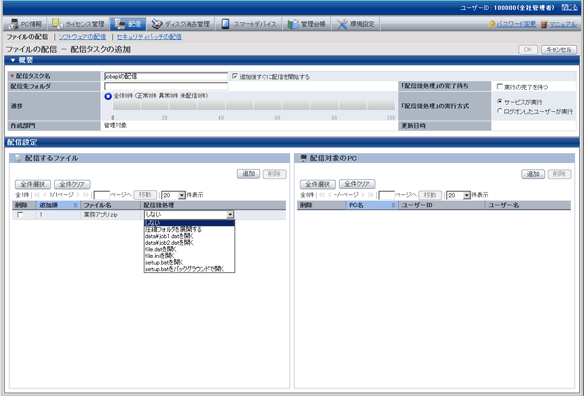Image resolution: width=584 pixels, height=396 pixels.
Task: Click the page number field in PC panel
Action: click(386, 195)
